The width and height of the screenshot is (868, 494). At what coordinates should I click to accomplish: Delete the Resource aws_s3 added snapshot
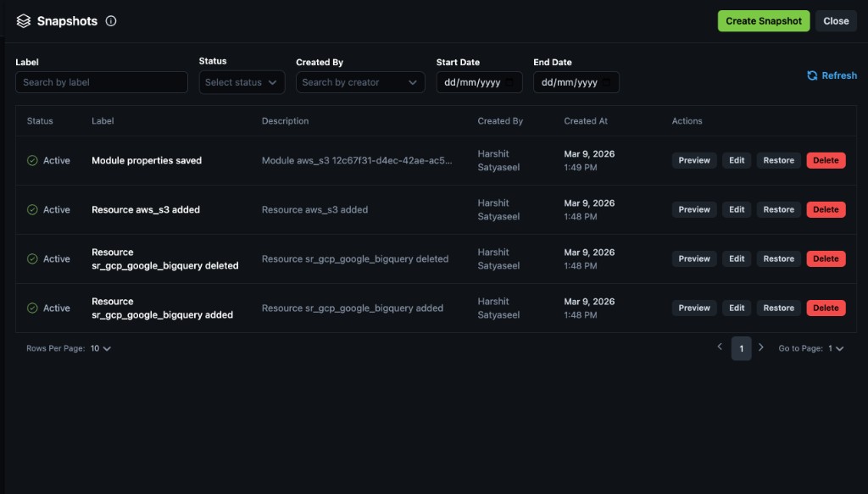[825, 209]
